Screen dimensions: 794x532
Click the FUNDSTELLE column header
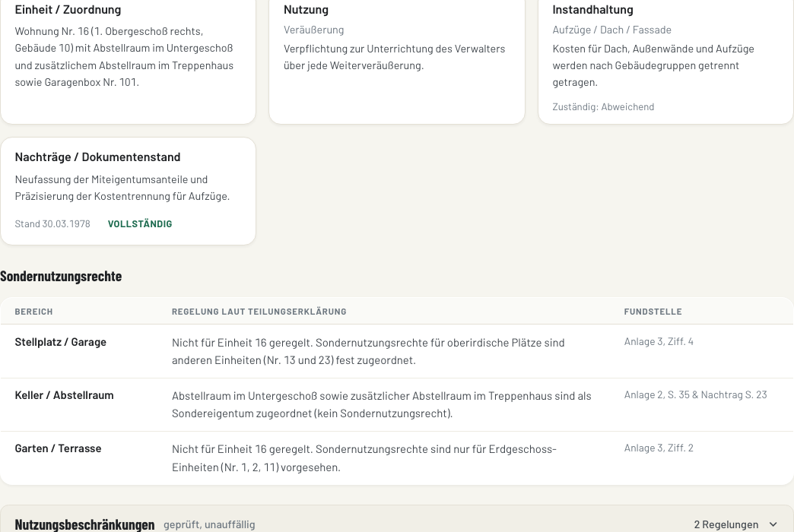[653, 312]
